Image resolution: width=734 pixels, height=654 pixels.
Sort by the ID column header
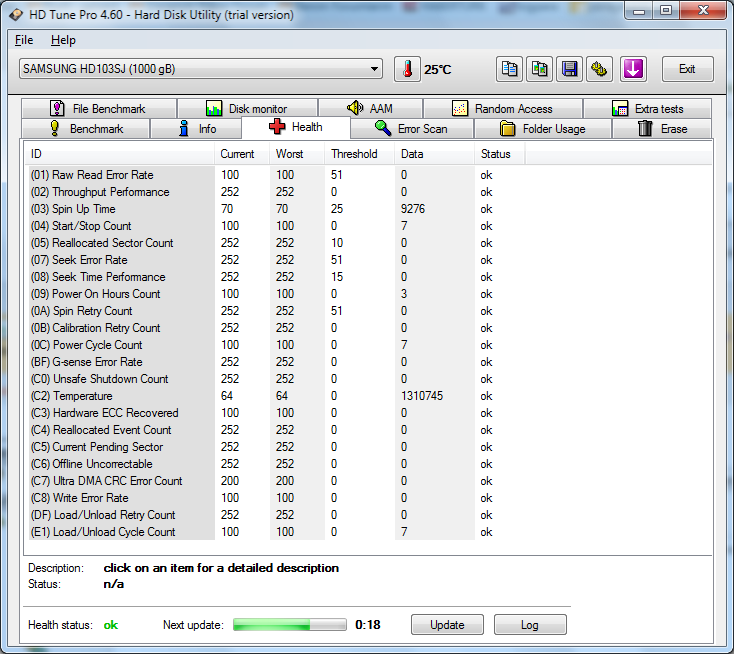[x=120, y=154]
